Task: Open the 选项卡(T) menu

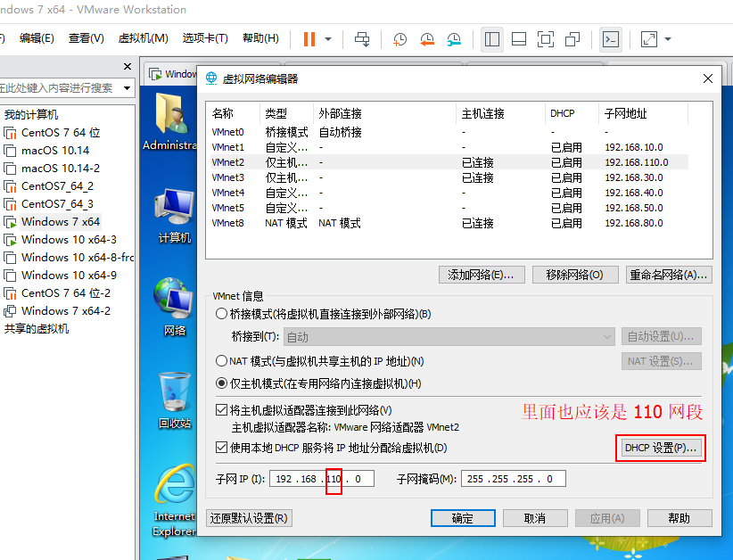Action: coord(205,38)
